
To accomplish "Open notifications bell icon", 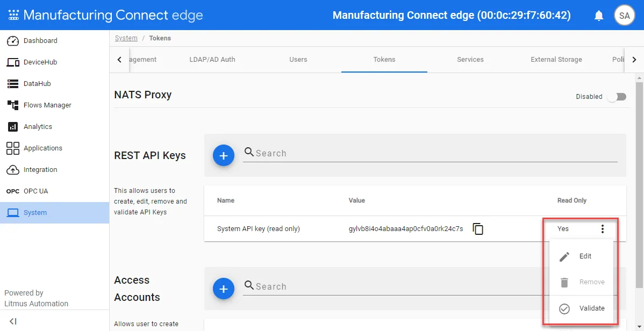I will [x=599, y=16].
